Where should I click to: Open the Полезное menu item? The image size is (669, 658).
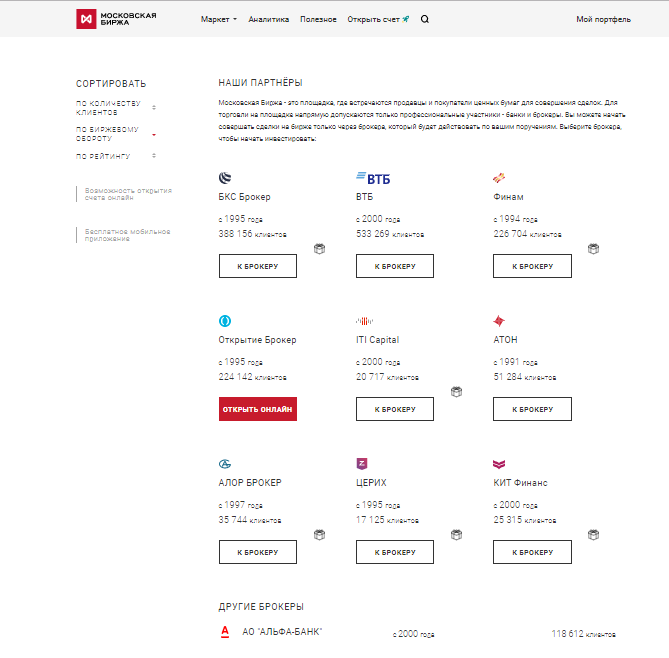click(318, 19)
